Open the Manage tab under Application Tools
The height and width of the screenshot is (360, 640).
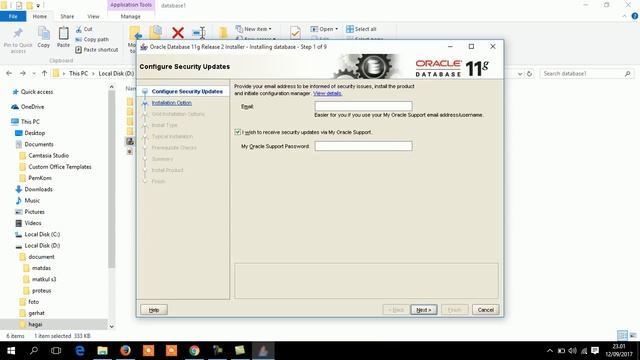tap(131, 16)
